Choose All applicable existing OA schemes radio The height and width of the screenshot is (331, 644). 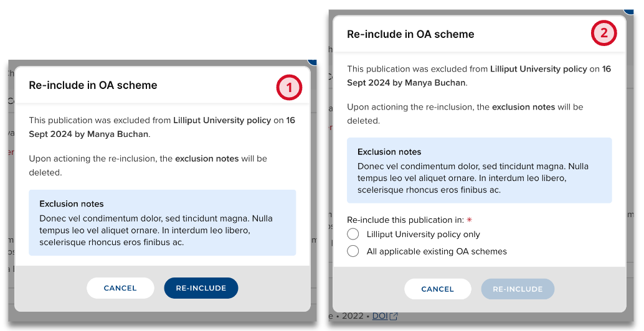(353, 251)
